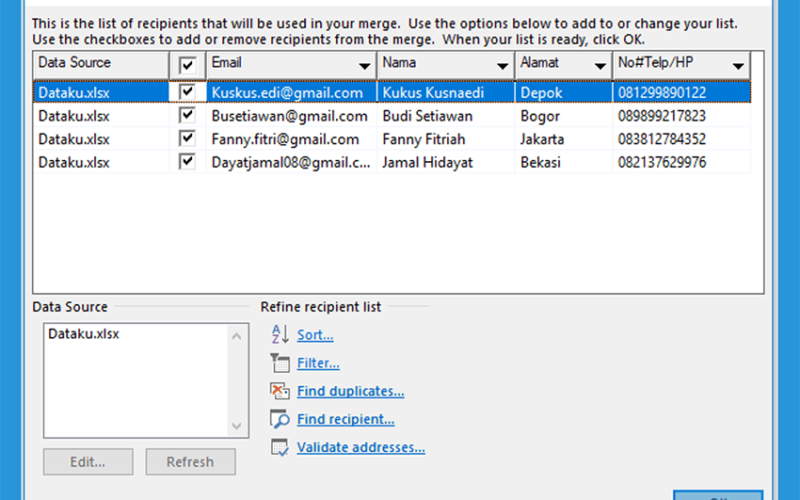The width and height of the screenshot is (800, 500).
Task: Click the Find recipient magnifier icon
Action: click(280, 419)
